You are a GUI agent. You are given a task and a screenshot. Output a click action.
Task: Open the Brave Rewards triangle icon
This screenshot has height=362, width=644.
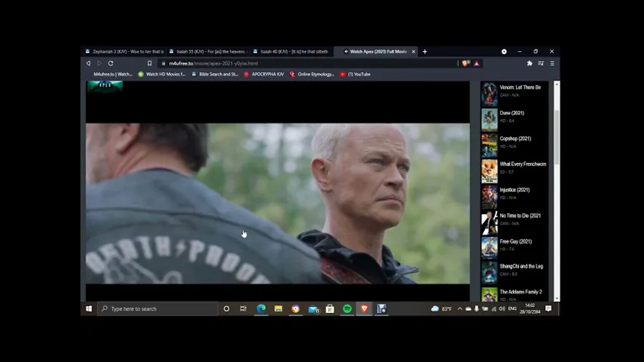[x=476, y=63]
